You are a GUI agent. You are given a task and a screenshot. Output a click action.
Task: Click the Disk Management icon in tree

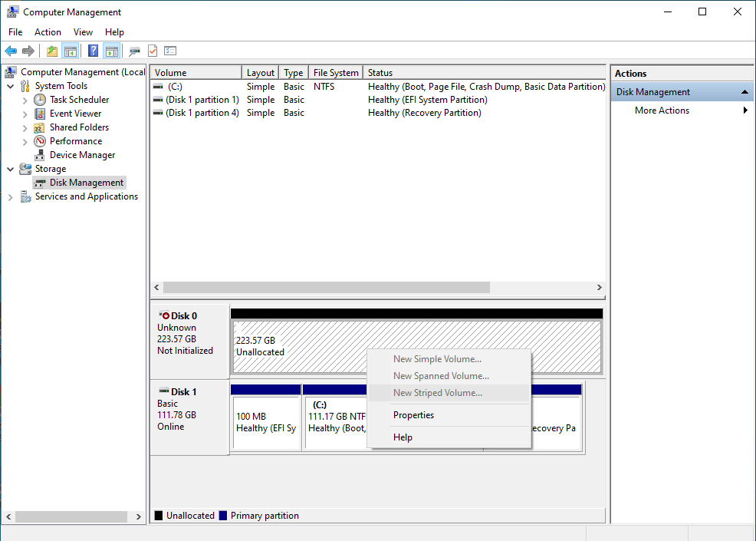point(40,183)
